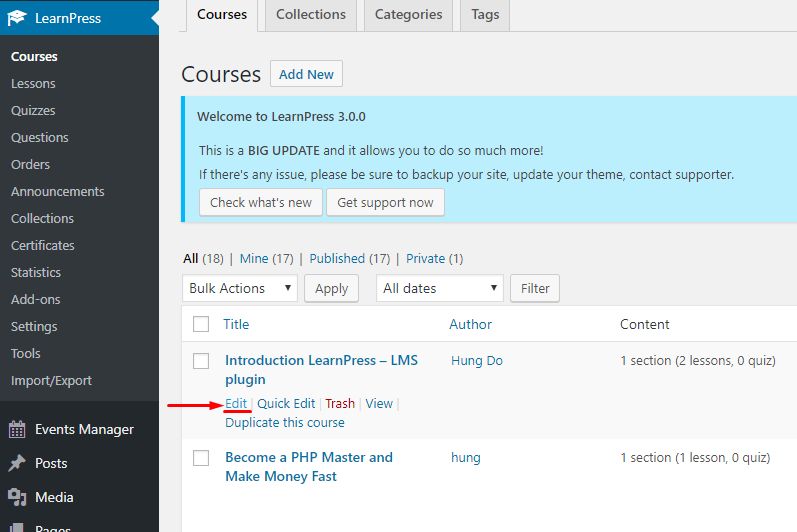This screenshot has height=532, width=797.
Task: Open Quizzes in the sidebar menu
Action: click(x=33, y=111)
